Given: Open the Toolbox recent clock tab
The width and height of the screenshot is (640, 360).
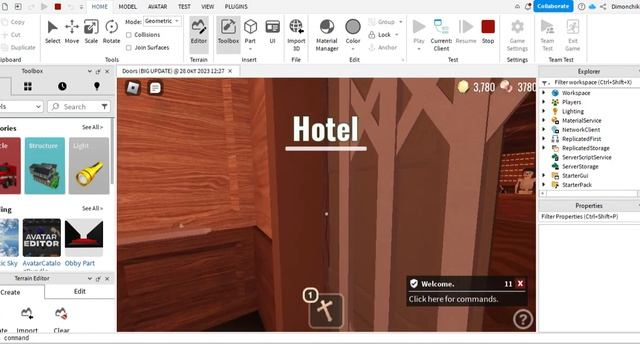Looking at the screenshot, I should (x=62, y=87).
